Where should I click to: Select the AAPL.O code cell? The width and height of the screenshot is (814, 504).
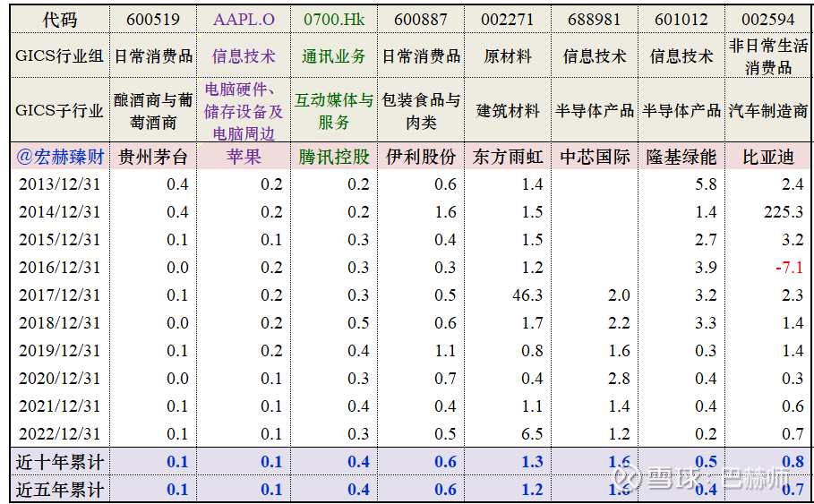[x=244, y=21]
